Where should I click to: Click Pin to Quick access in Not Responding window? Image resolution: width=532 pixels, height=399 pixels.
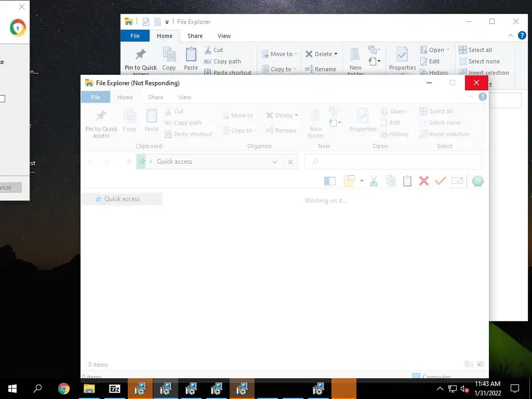pyautogui.click(x=101, y=124)
